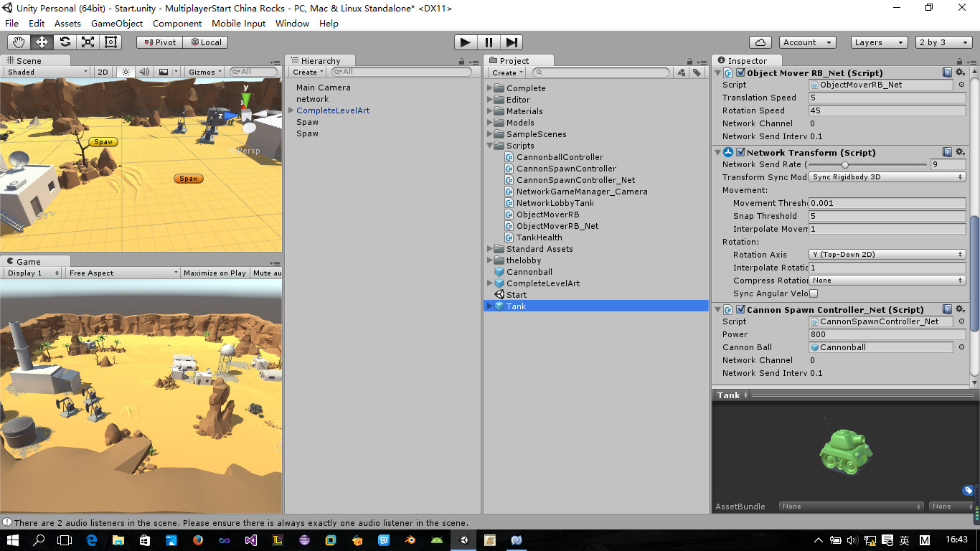Select the Move tool in the toolbar
The image size is (980, 551).
point(42,42)
